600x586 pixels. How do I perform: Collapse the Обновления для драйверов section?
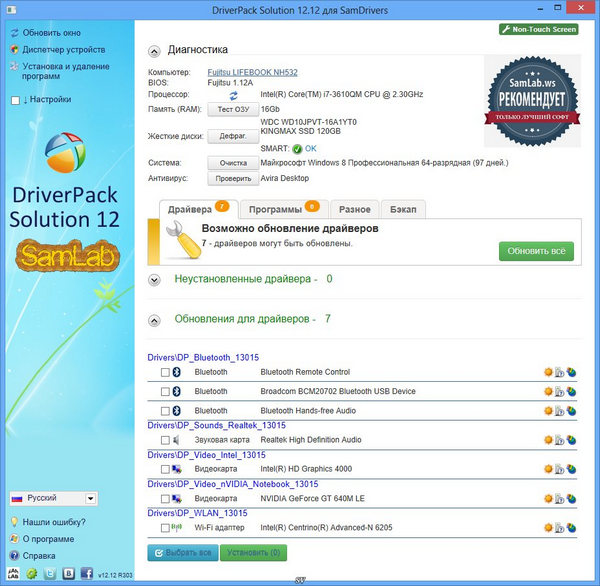click(154, 320)
